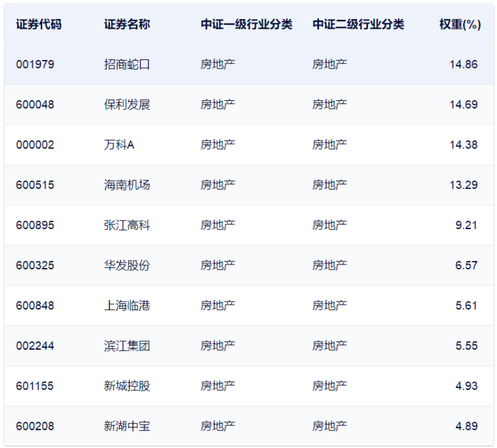Click the 证券代码 column header
Viewport: 497px width, 448px height.
[38, 25]
